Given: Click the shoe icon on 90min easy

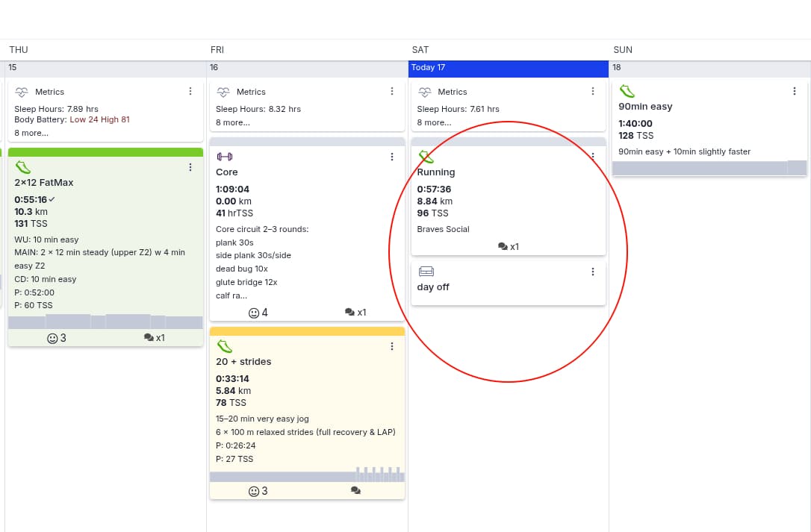Looking at the screenshot, I should [x=627, y=91].
